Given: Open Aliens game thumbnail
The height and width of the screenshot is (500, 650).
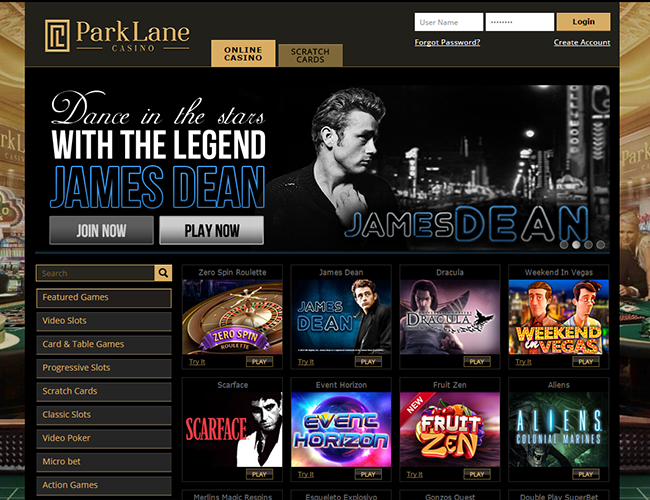Looking at the screenshot, I should tap(559, 430).
